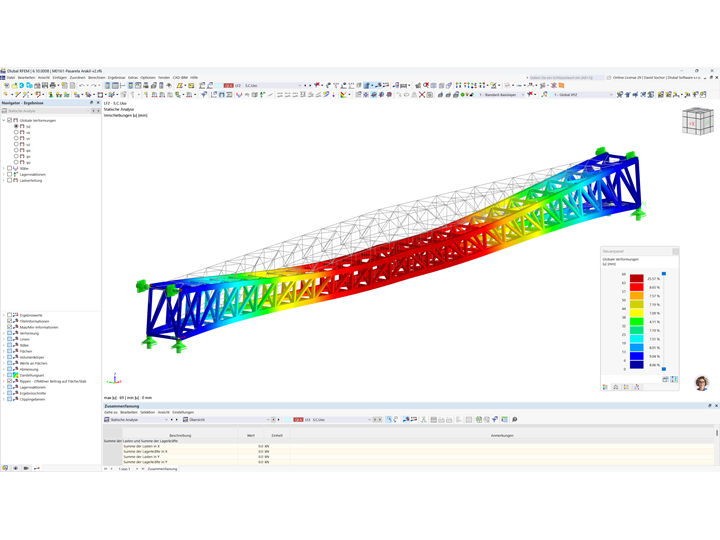Click the top blue handle of the legend range slider
Viewport: 720px width, 540px height.
click(664, 274)
